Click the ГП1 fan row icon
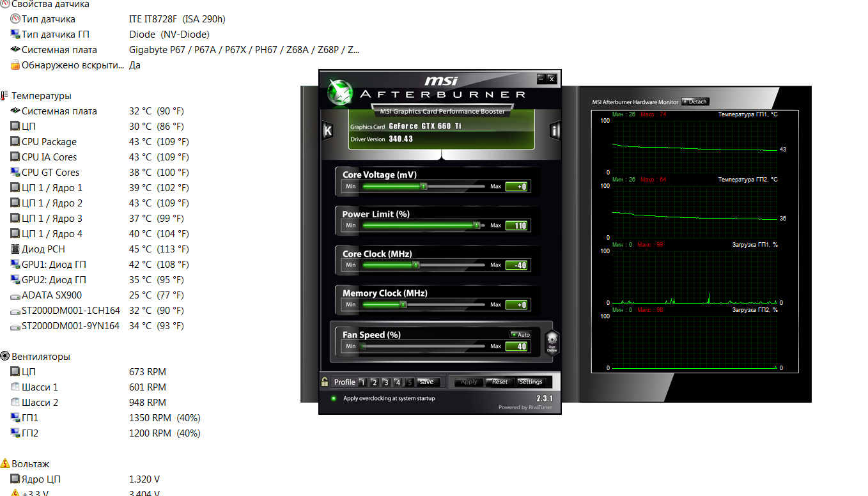The image size is (868, 496). tap(15, 418)
